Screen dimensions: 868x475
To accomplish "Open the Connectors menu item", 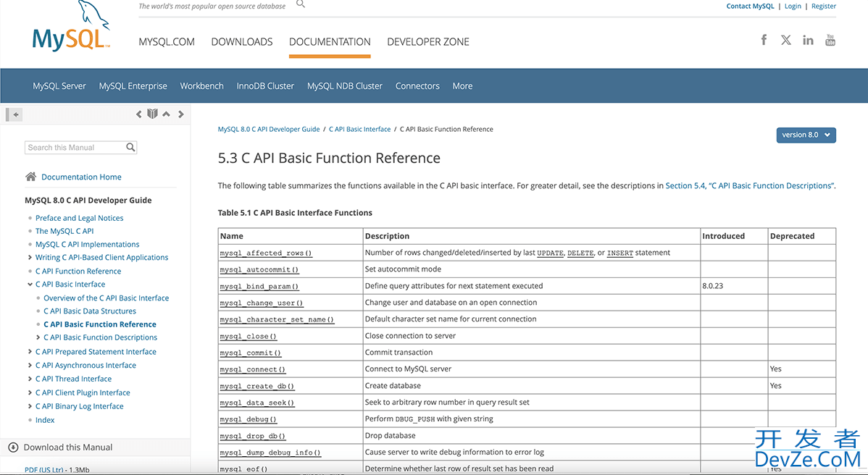I will point(417,86).
